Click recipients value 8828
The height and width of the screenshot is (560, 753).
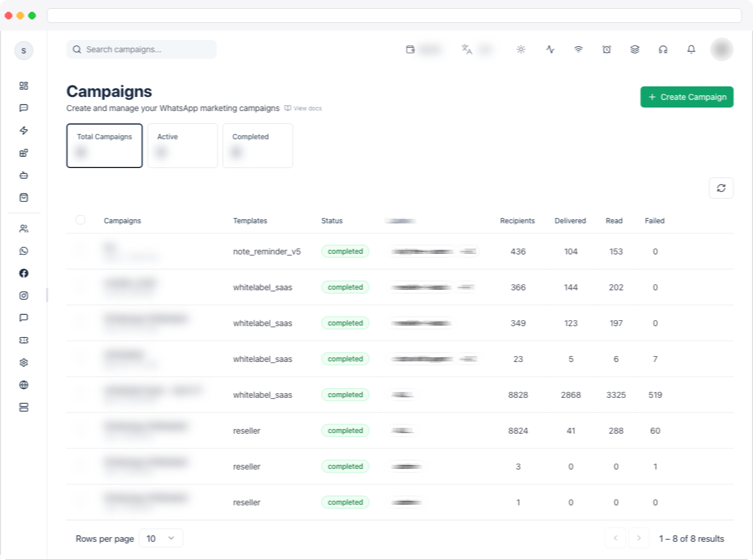518,395
